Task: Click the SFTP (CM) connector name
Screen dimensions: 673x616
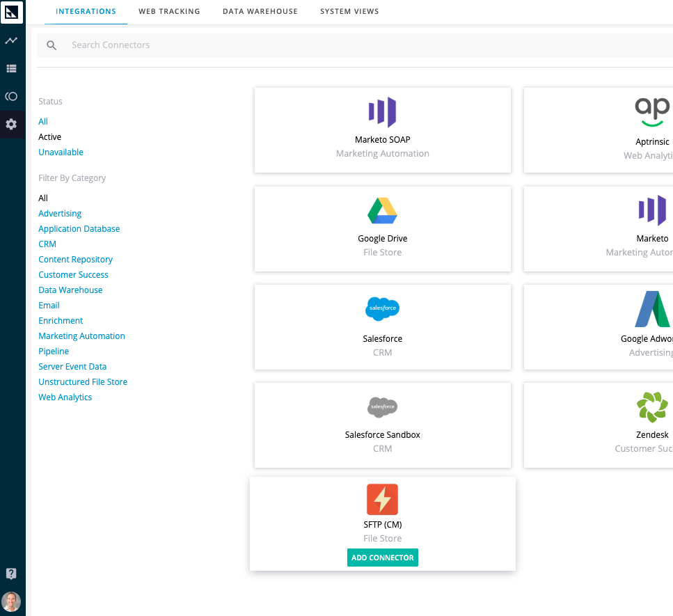Action: tap(382, 525)
